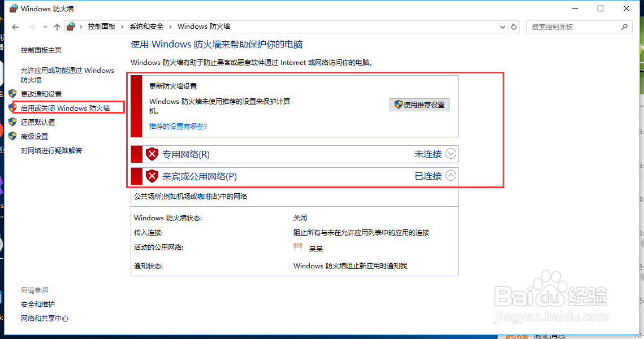Open 安全和维护 link

38,305
